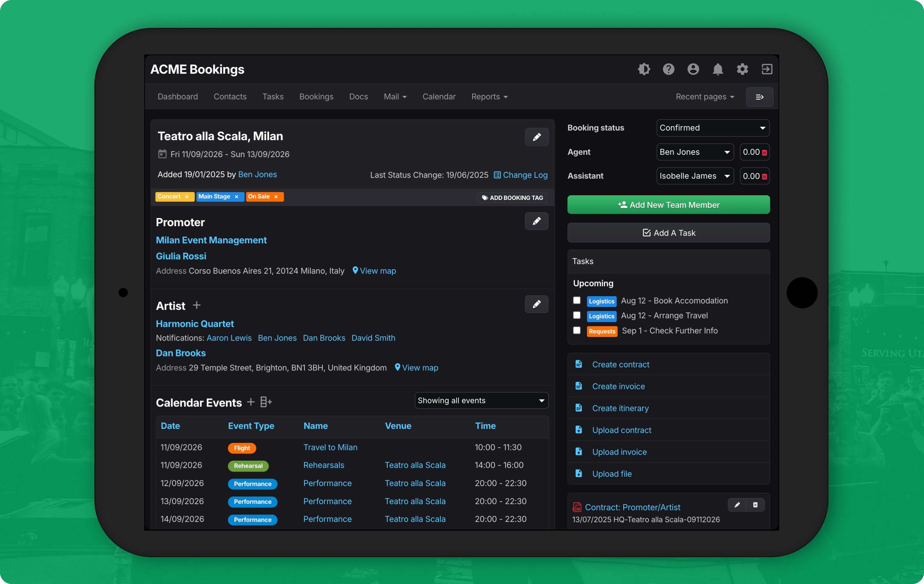
Task: Edit the booking title with the pencil icon
Action: pos(537,137)
